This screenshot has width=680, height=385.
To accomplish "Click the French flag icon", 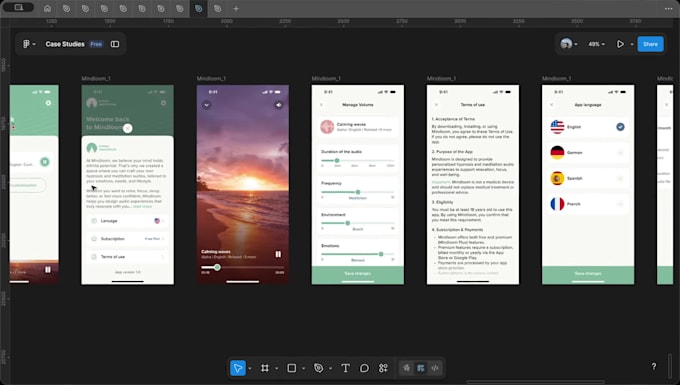I will pos(557,204).
